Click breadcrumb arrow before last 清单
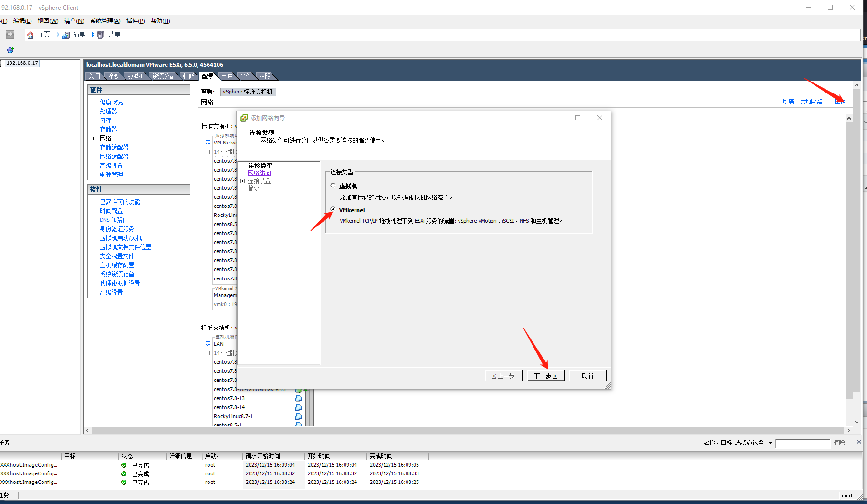The height and width of the screenshot is (504, 867). pyautogui.click(x=93, y=35)
